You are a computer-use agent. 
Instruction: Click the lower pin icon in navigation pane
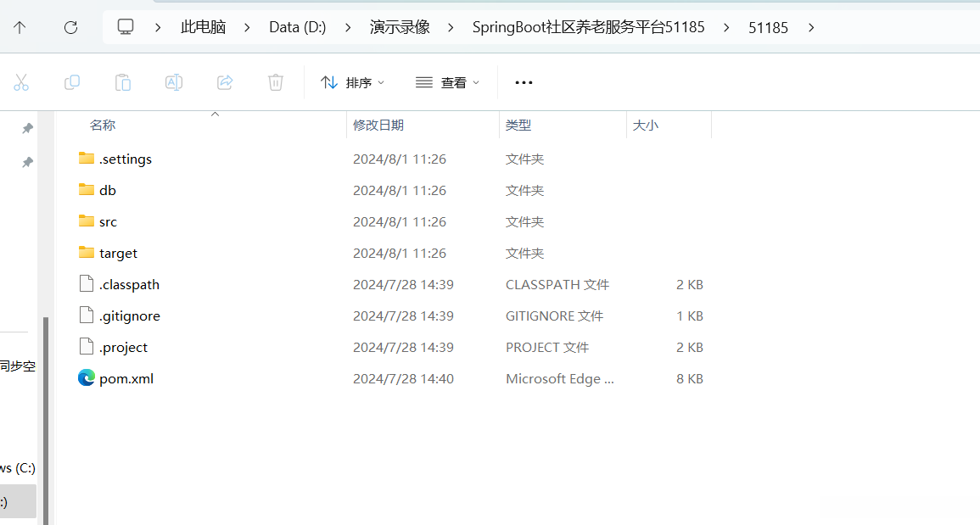[x=27, y=162]
